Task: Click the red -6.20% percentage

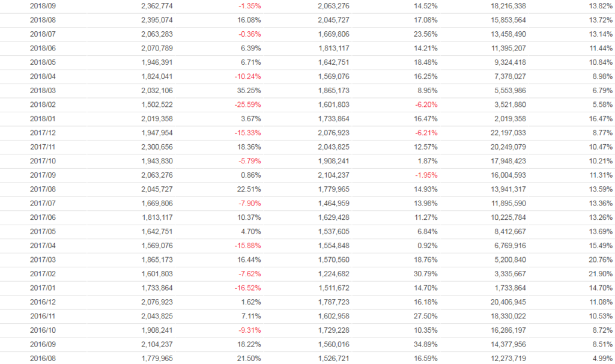Action: [425, 105]
